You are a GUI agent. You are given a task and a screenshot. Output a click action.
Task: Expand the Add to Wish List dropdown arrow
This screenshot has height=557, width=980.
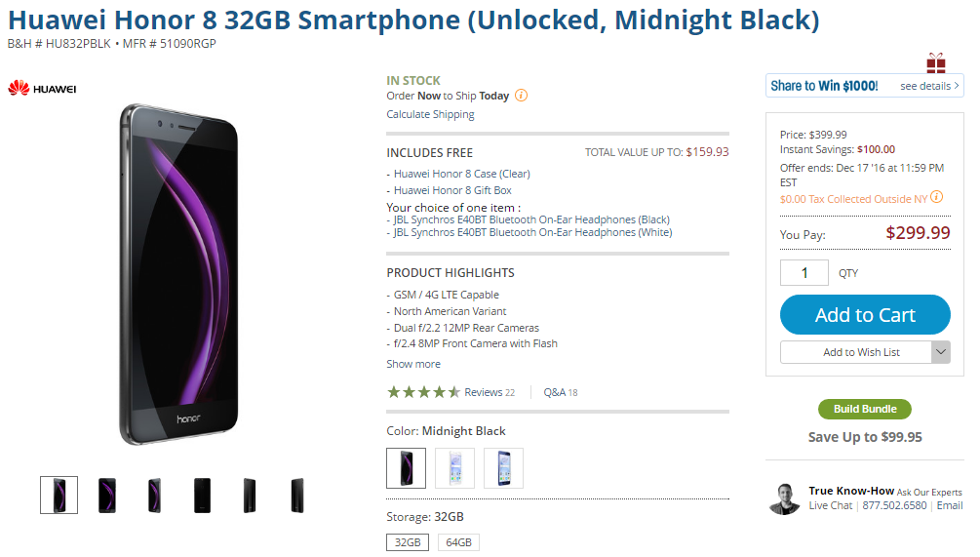click(940, 352)
